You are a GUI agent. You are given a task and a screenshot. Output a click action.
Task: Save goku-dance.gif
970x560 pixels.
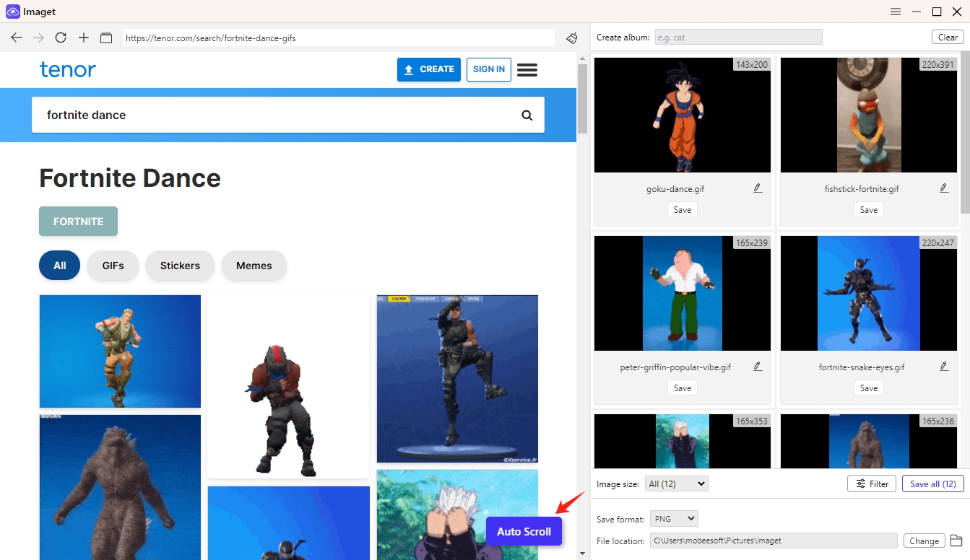pyautogui.click(x=683, y=210)
